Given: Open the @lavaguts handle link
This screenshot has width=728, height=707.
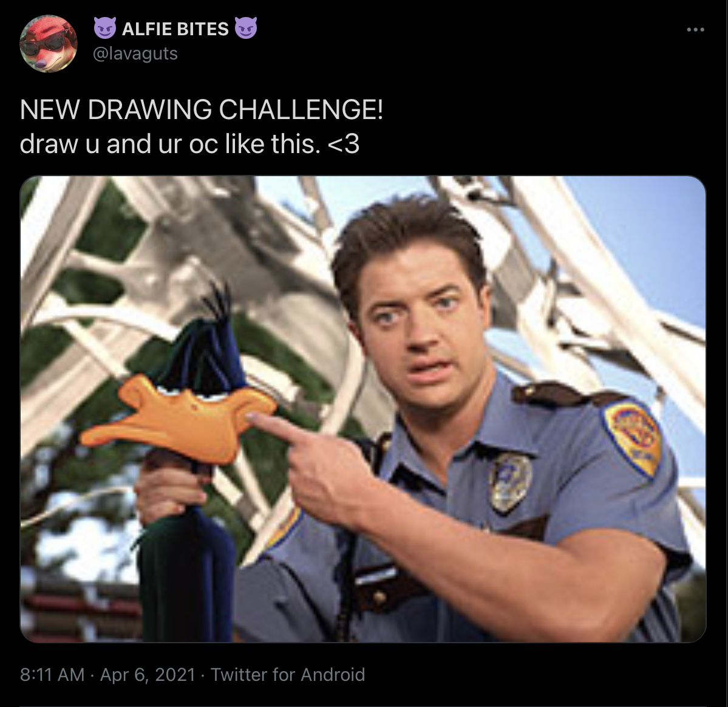Looking at the screenshot, I should (135, 53).
